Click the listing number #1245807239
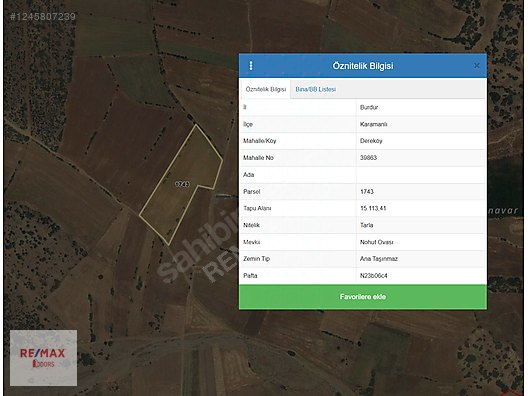 coord(43,16)
